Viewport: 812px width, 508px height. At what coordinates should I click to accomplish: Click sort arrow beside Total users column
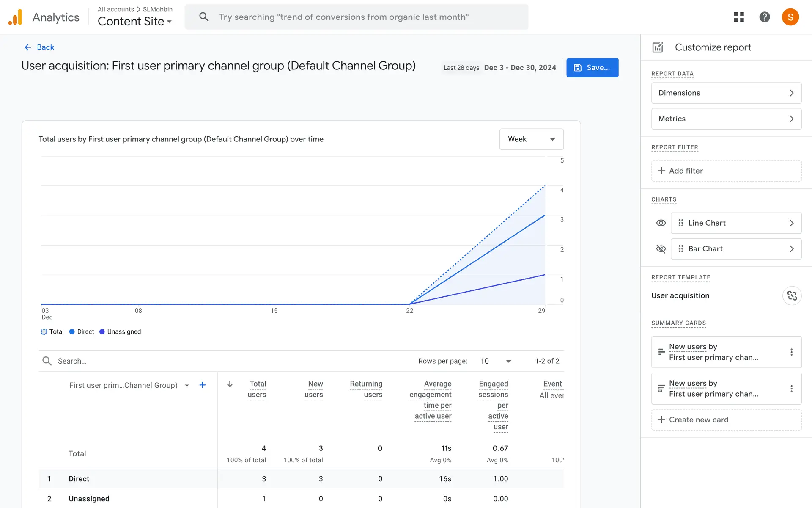tap(230, 384)
